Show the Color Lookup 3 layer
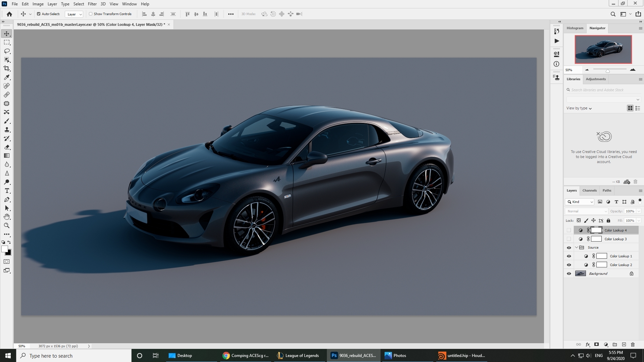 (569, 239)
